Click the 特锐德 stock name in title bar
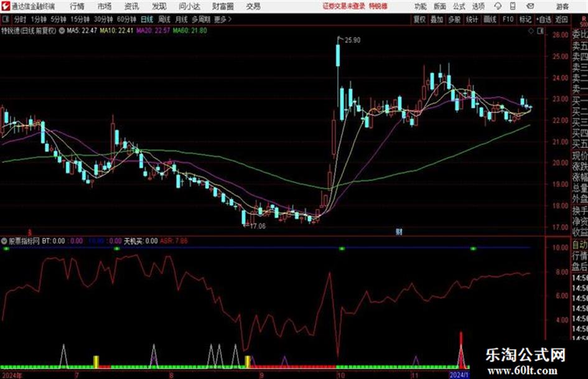This screenshot has height=379, width=588. [x=378, y=6]
